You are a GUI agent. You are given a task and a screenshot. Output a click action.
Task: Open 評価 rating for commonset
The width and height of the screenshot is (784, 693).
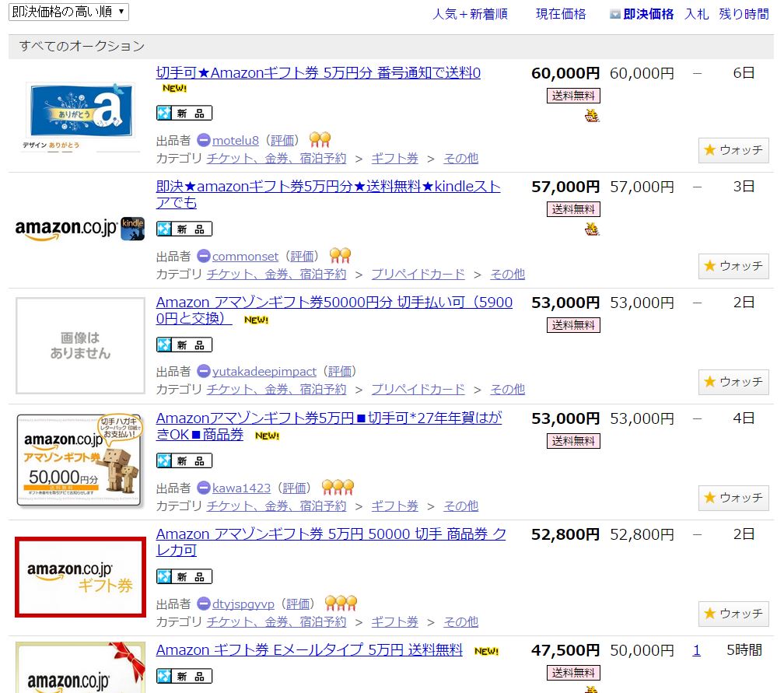(302, 257)
